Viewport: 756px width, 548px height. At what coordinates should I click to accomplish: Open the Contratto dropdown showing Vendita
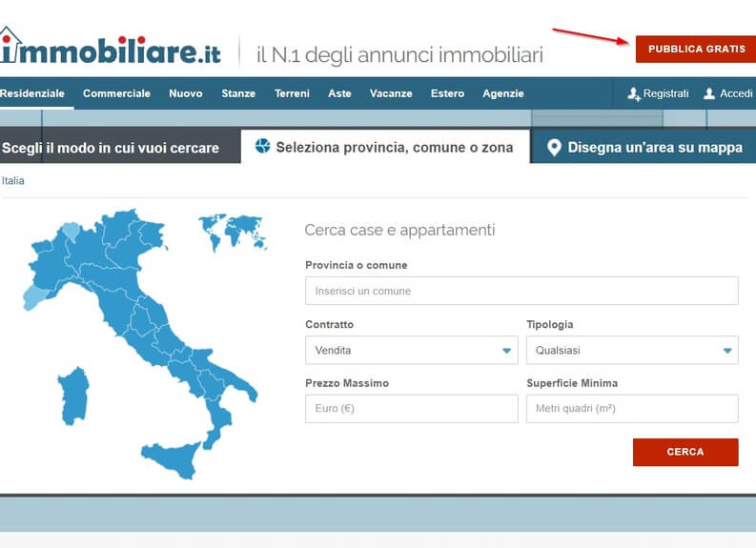(x=411, y=350)
